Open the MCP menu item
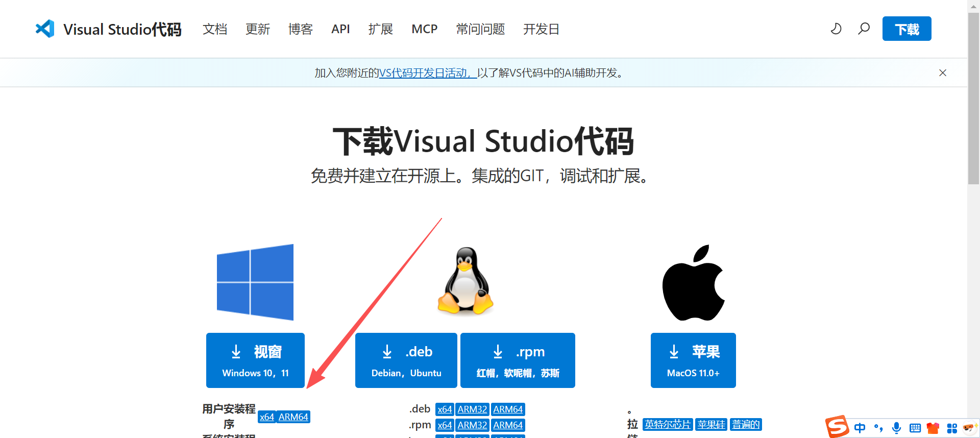Image resolution: width=980 pixels, height=438 pixels. click(425, 29)
